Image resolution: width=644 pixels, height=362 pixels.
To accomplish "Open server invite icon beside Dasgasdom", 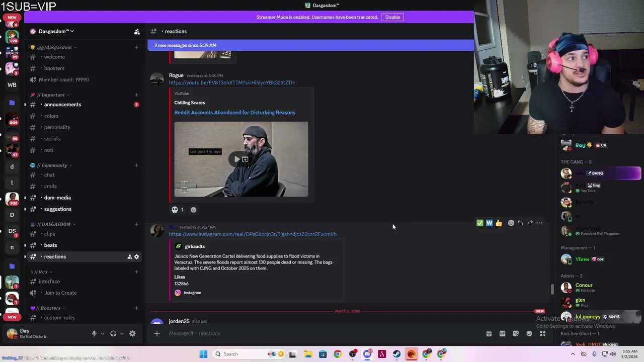I will (137, 32).
